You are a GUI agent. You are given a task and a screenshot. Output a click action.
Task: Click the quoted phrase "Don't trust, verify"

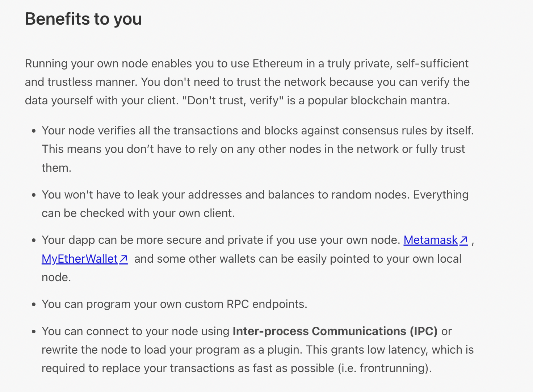click(232, 101)
